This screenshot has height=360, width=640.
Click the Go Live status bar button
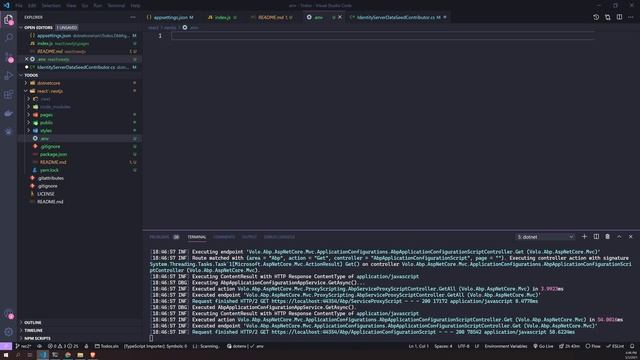[x=543, y=346]
